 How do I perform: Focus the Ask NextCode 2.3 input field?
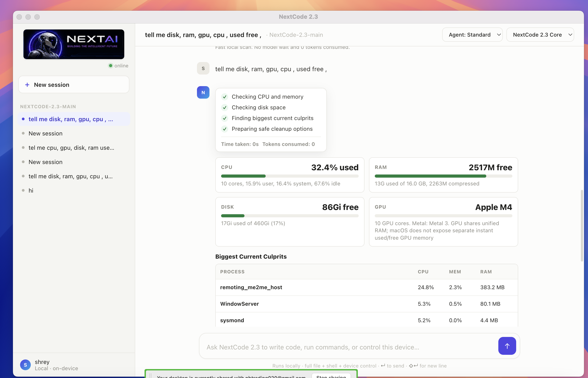click(x=348, y=347)
